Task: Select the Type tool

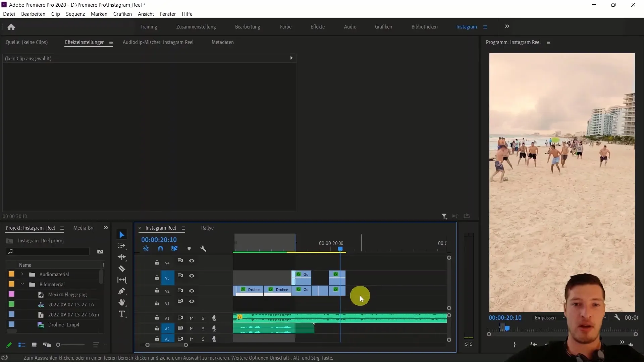Action: [122, 314]
